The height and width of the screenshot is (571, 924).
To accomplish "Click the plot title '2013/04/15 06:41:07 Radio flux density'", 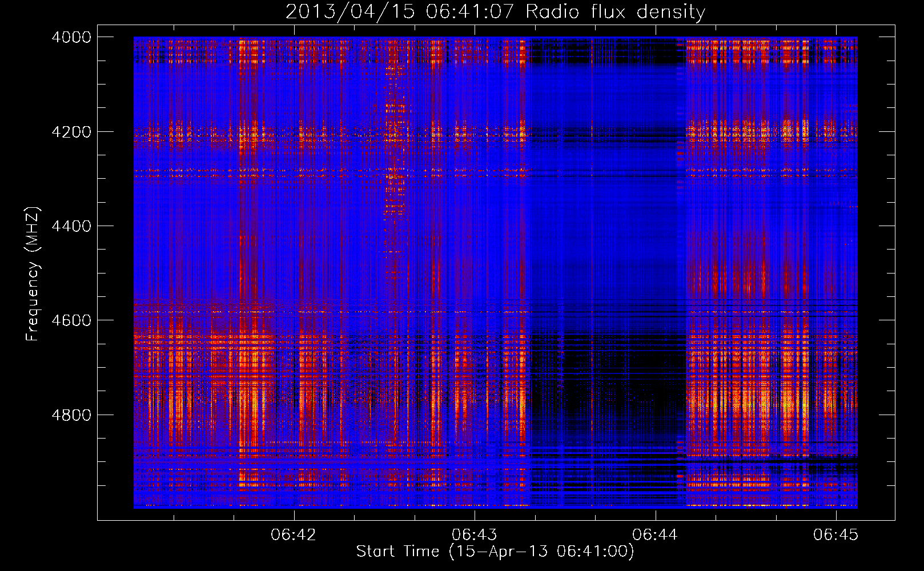I will [495, 11].
